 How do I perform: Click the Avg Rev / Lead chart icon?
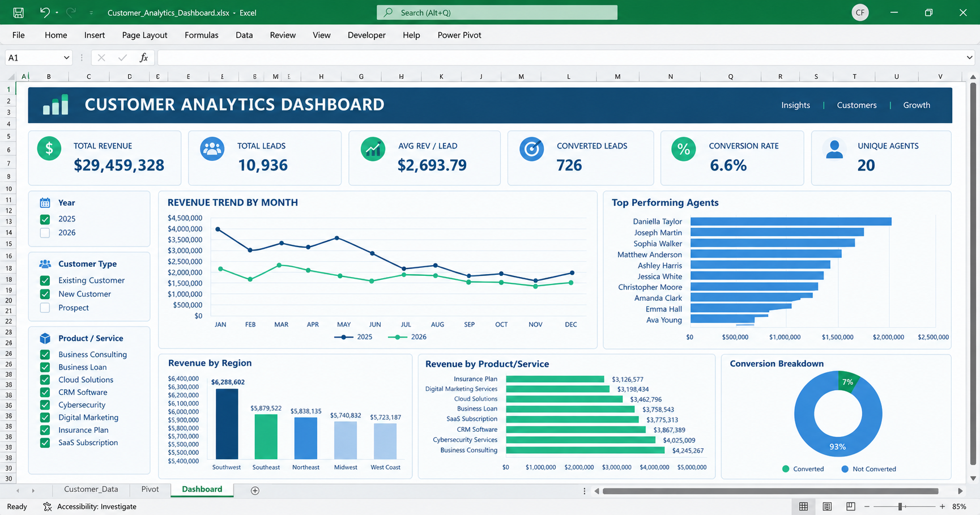click(x=373, y=149)
